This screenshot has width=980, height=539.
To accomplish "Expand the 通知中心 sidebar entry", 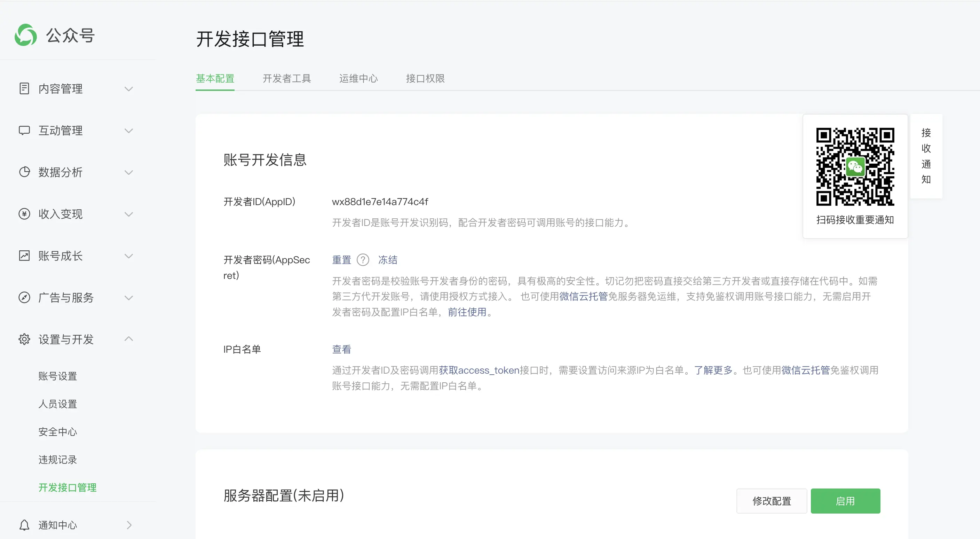I will [129, 525].
